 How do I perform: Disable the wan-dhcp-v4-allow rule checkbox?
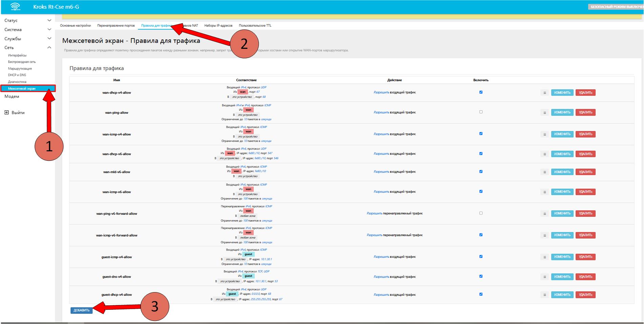(x=481, y=92)
